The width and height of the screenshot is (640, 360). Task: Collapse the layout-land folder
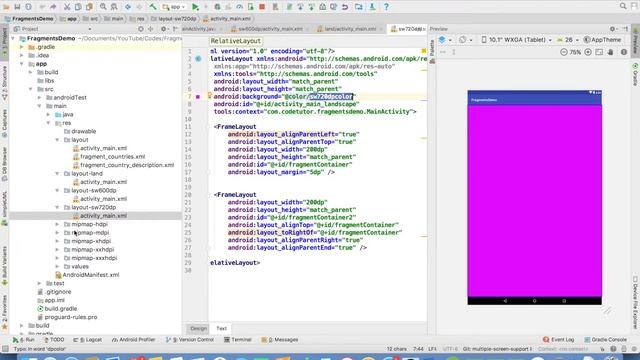(x=57, y=173)
